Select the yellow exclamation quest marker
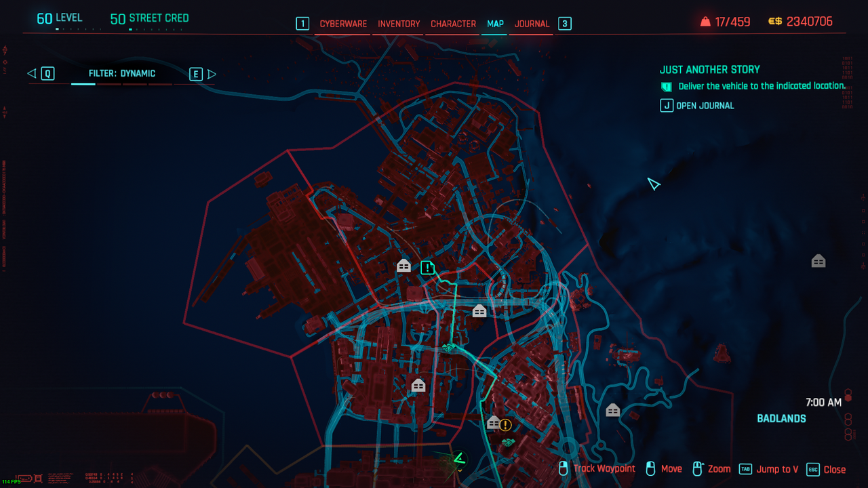The image size is (868, 488). 506,425
